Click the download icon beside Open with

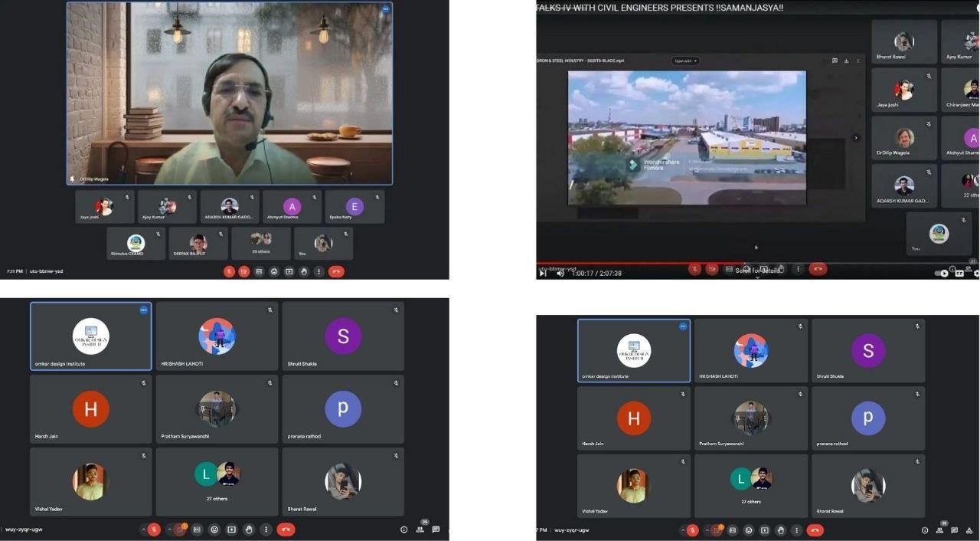(846, 61)
